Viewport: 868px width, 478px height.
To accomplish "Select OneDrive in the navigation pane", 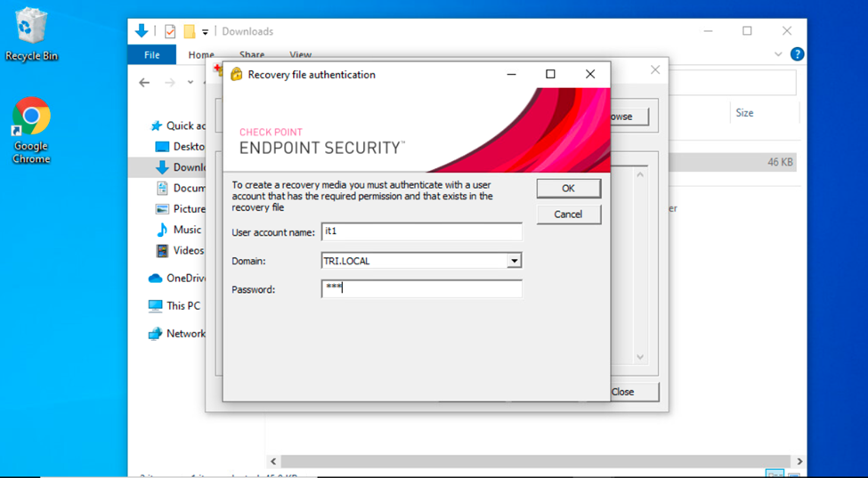I will click(177, 279).
